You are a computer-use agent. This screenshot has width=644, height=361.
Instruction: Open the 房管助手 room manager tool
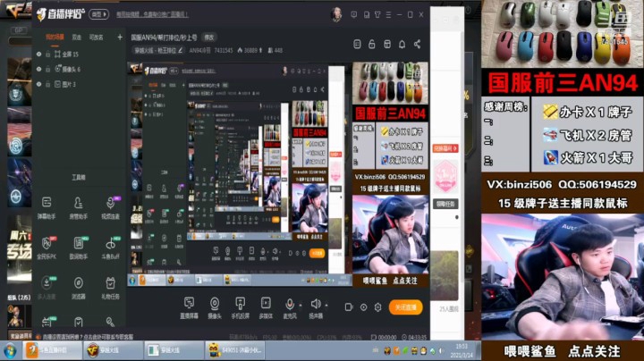(78, 207)
